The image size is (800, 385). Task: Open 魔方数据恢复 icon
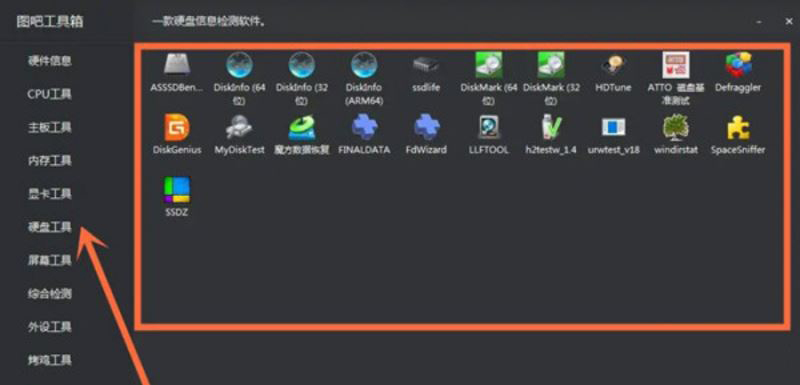(x=302, y=127)
